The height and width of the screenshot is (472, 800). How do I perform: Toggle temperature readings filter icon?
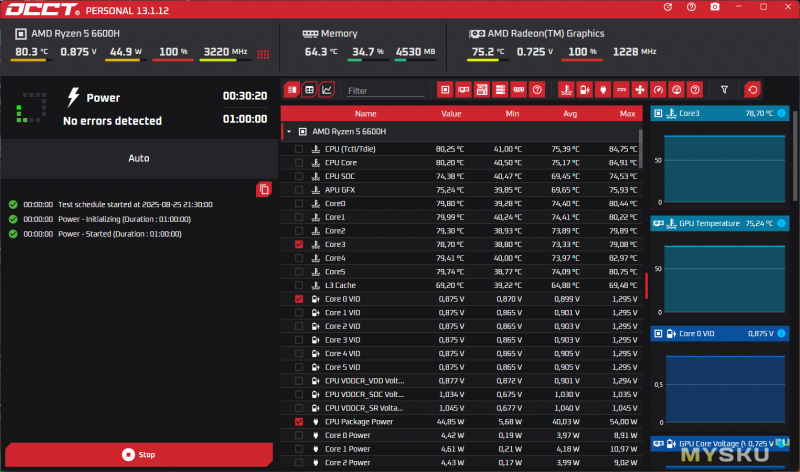tap(566, 90)
